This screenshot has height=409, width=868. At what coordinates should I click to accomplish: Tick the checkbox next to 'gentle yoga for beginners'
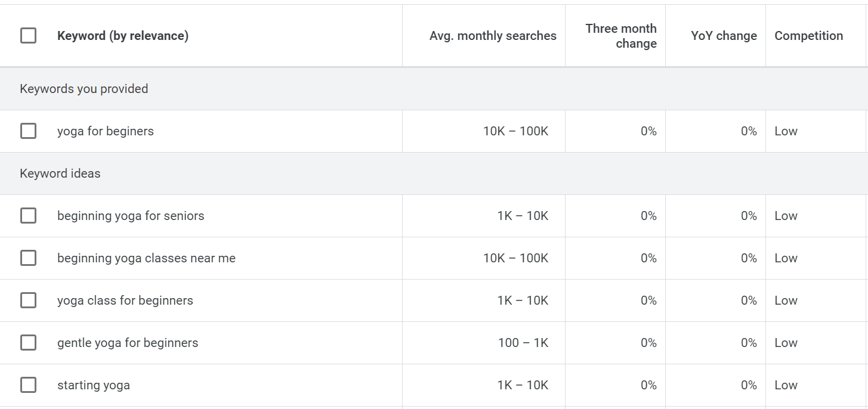click(28, 342)
